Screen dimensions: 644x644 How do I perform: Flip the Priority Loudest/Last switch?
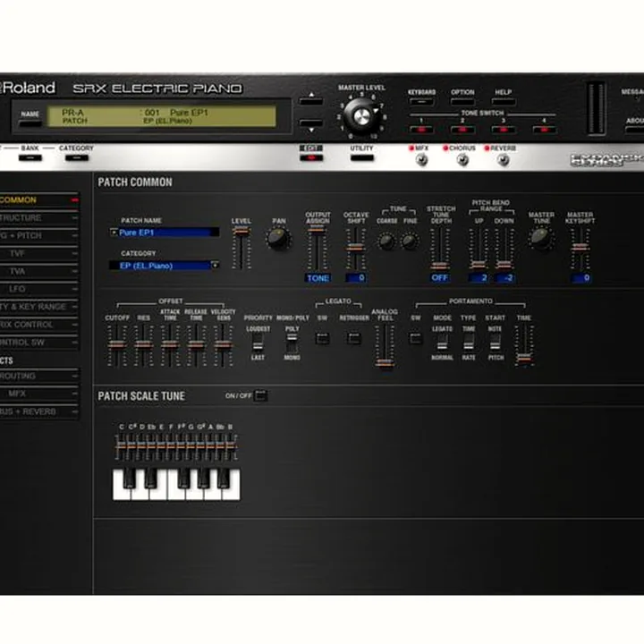click(x=258, y=343)
